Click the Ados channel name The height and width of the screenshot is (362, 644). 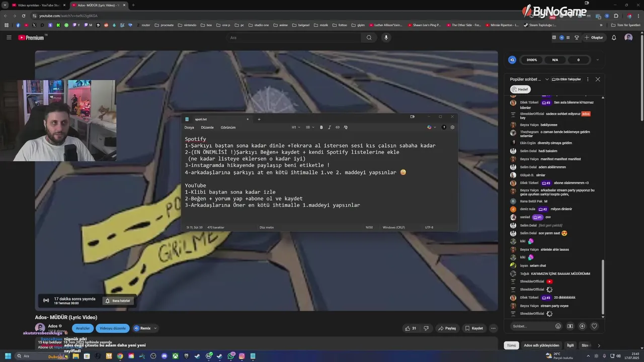pyautogui.click(x=53, y=326)
